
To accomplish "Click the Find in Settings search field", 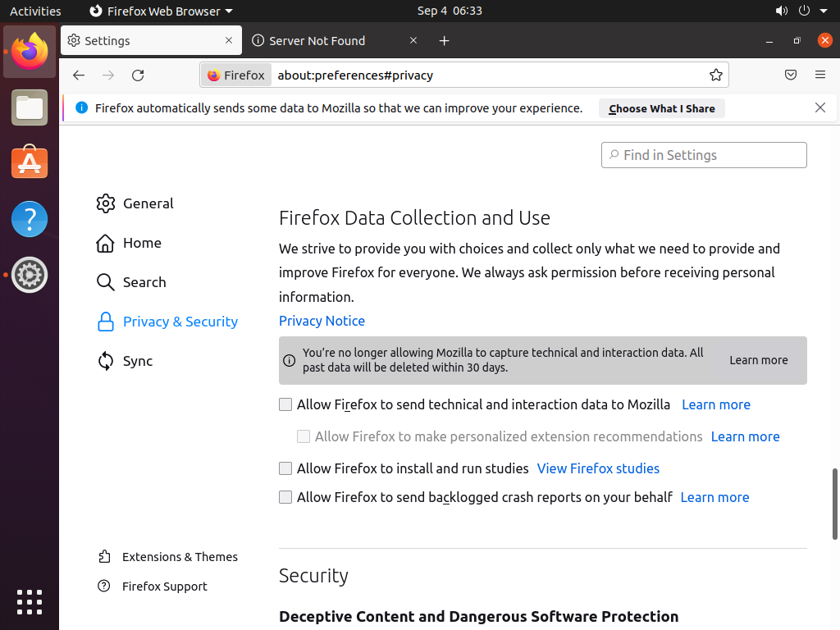I will tap(704, 155).
